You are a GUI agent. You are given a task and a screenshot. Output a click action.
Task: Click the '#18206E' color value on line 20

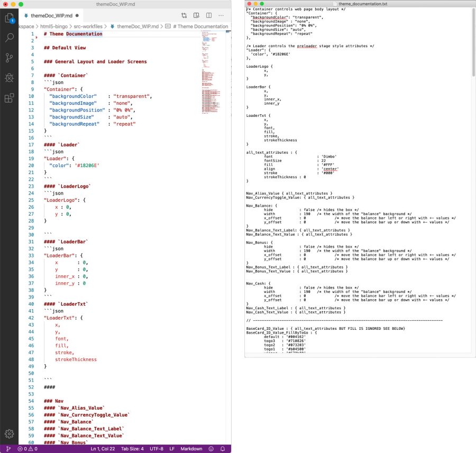pos(87,165)
